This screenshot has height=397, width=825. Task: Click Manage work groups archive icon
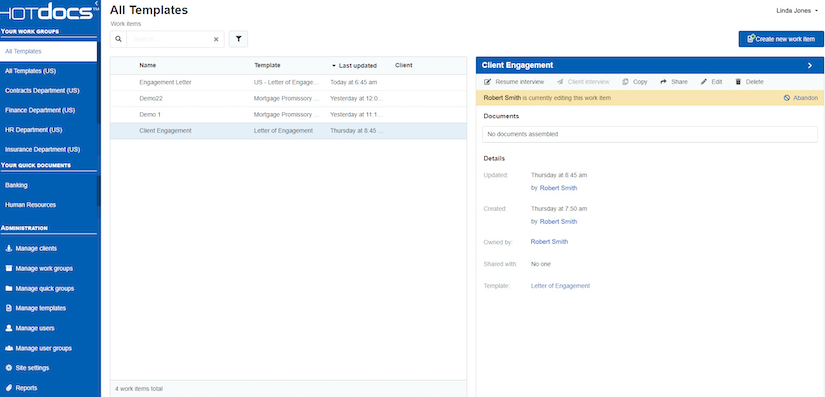[8, 268]
